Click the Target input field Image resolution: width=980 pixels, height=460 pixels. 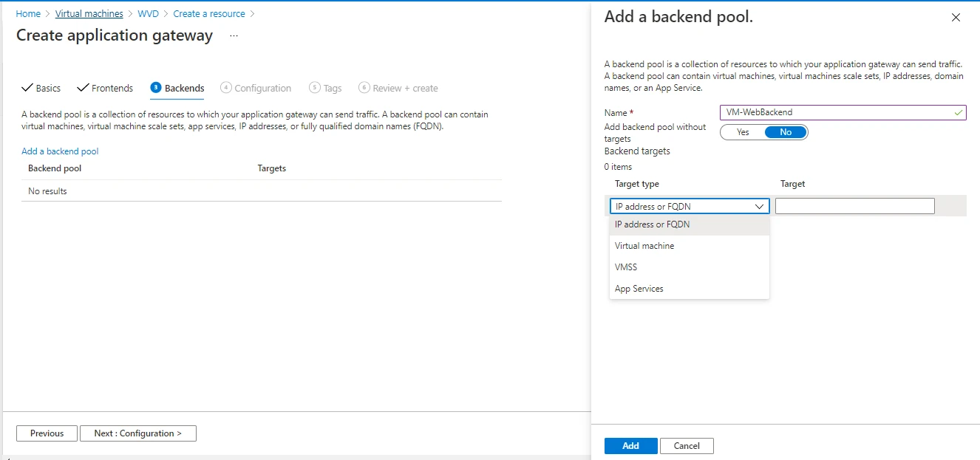(854, 207)
